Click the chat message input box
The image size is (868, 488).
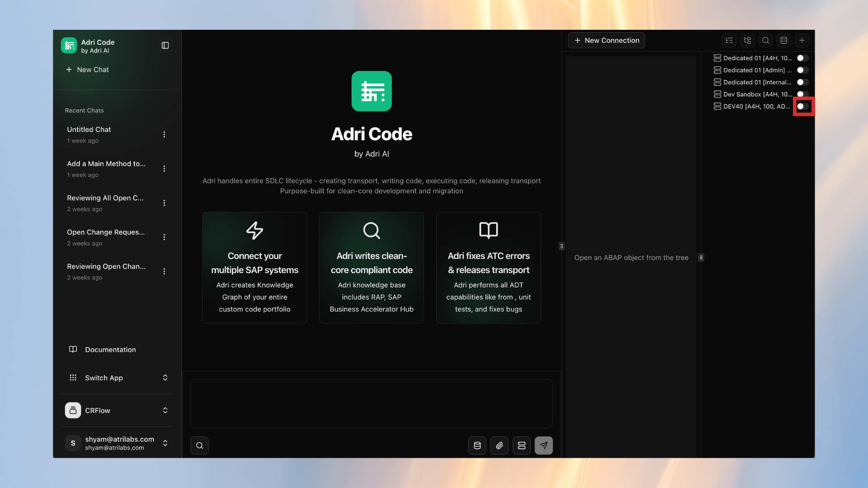(x=371, y=404)
